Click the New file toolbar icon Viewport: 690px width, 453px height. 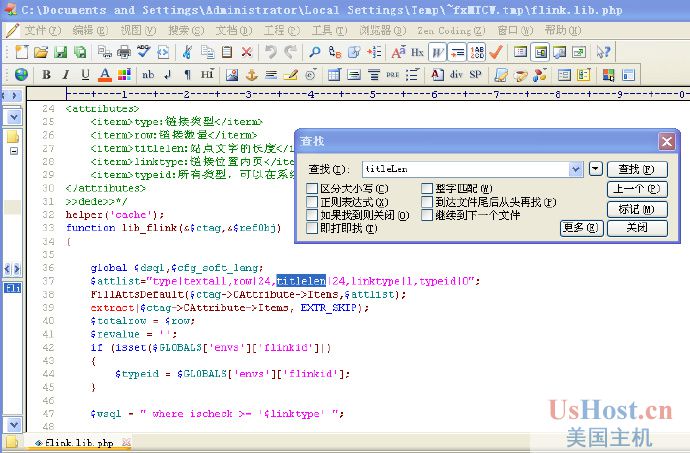click(x=22, y=52)
